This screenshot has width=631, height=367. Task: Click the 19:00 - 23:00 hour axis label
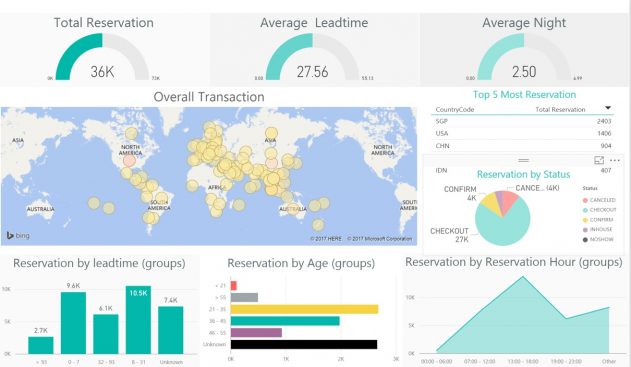566,362
